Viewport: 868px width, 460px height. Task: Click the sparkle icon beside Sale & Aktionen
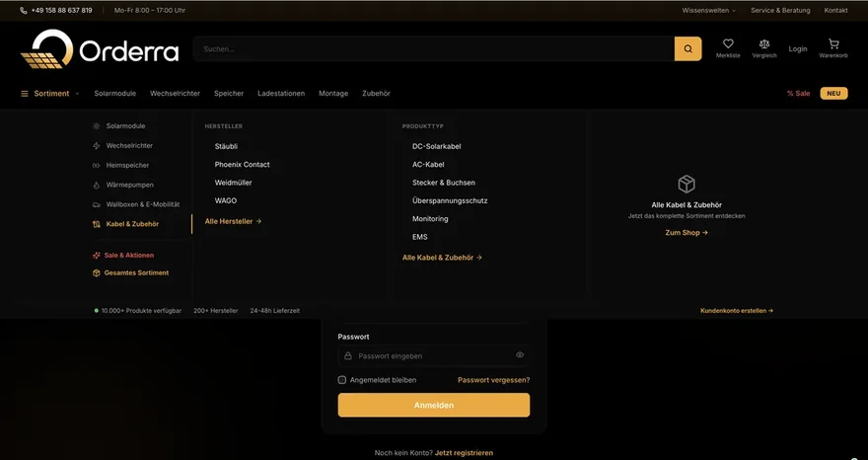(x=97, y=256)
